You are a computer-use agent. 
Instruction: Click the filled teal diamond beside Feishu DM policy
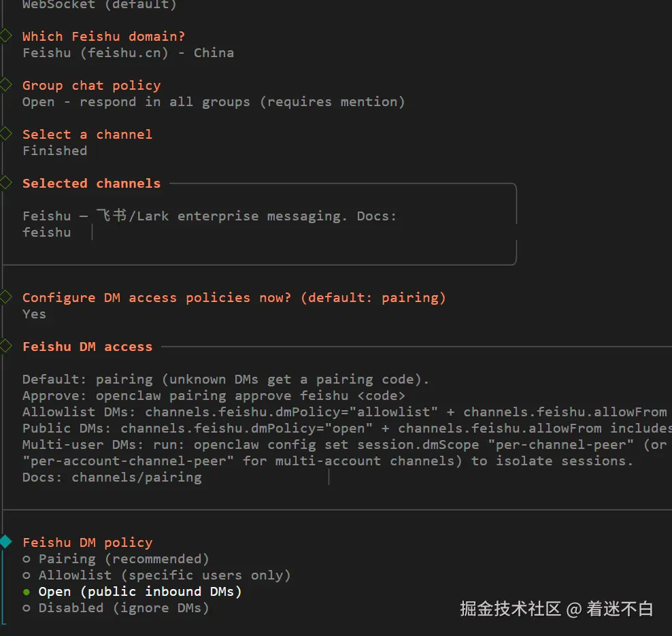coord(5,542)
